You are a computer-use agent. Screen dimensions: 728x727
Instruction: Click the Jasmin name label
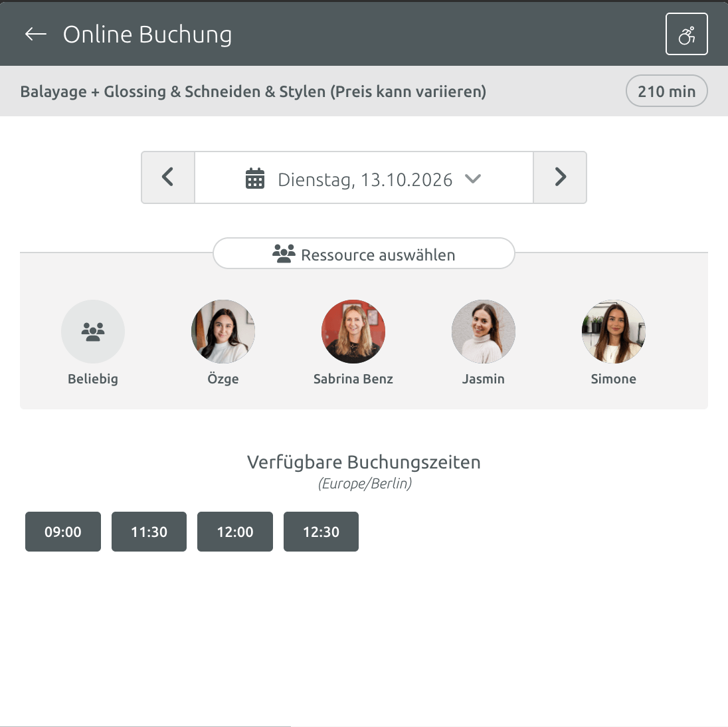point(484,379)
